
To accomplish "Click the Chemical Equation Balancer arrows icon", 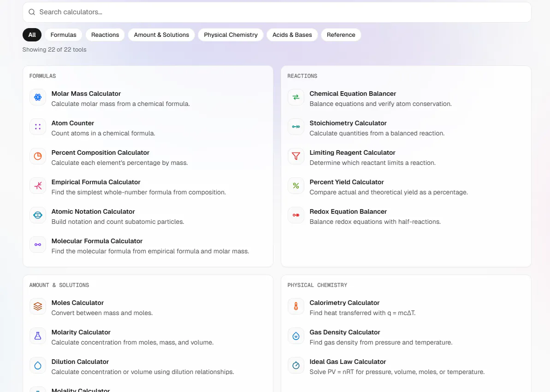I will tap(296, 98).
